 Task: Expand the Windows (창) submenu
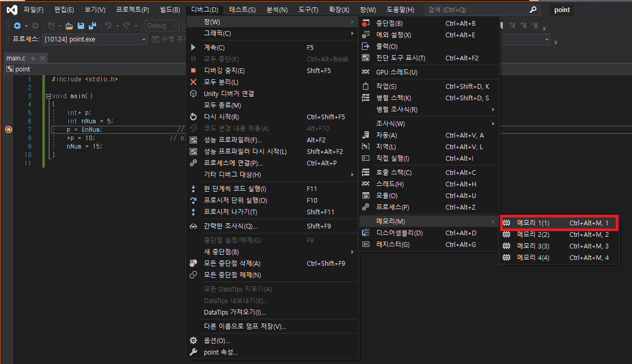272,22
